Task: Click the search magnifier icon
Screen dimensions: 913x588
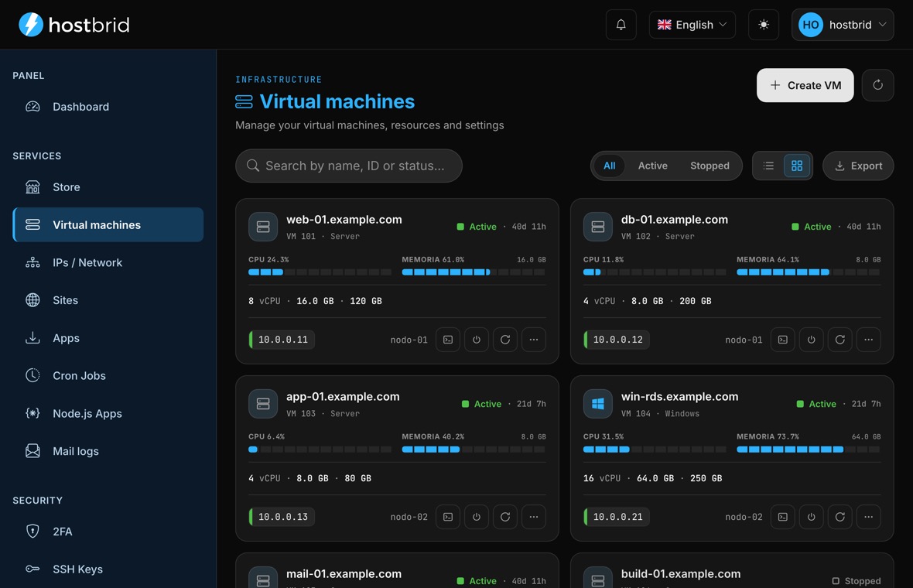Action: coord(253,166)
